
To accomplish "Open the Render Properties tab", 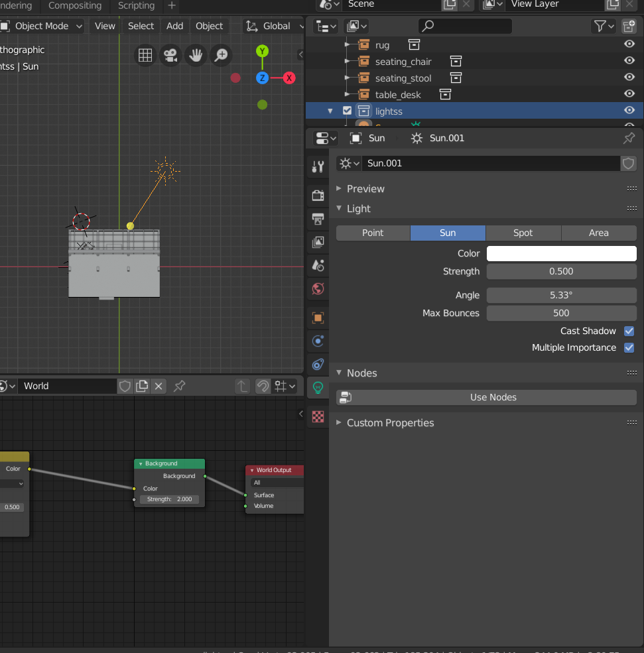I will [x=318, y=195].
